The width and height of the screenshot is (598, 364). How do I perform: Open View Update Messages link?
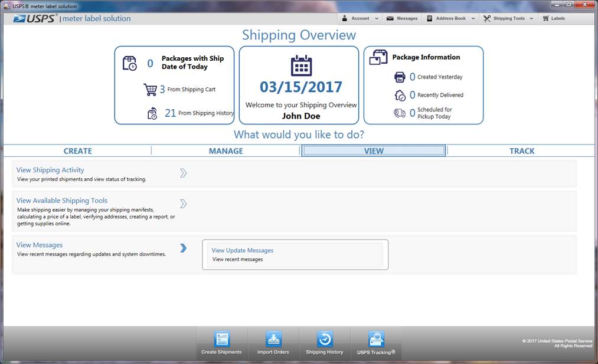pyautogui.click(x=243, y=250)
